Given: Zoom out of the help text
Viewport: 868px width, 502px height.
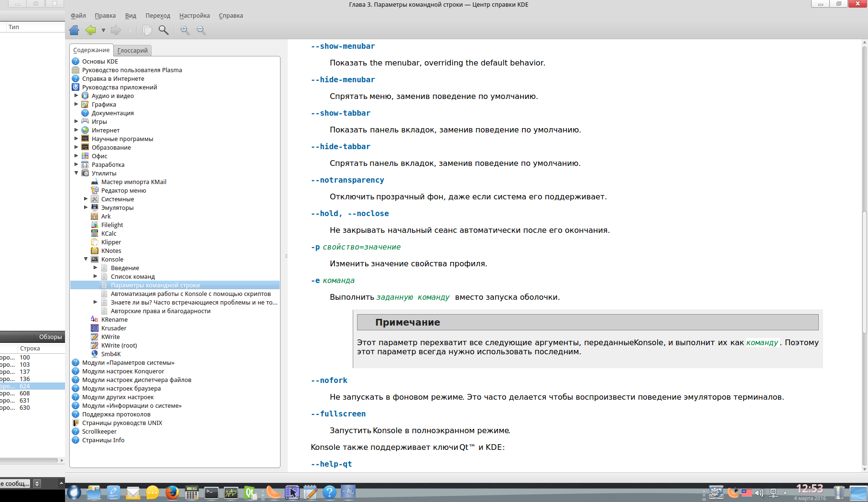Looking at the screenshot, I should click(201, 30).
